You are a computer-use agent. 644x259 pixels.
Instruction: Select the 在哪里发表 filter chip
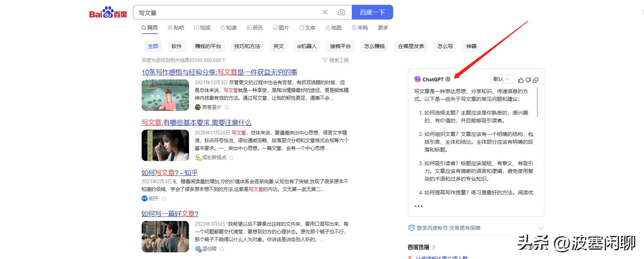[x=411, y=46]
